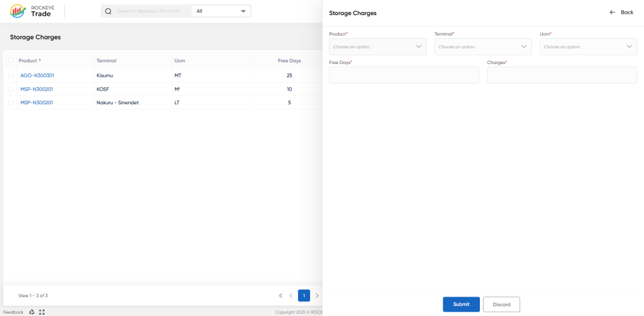The height and width of the screenshot is (316, 644).
Task: Click Back in the panel header
Action: click(621, 13)
